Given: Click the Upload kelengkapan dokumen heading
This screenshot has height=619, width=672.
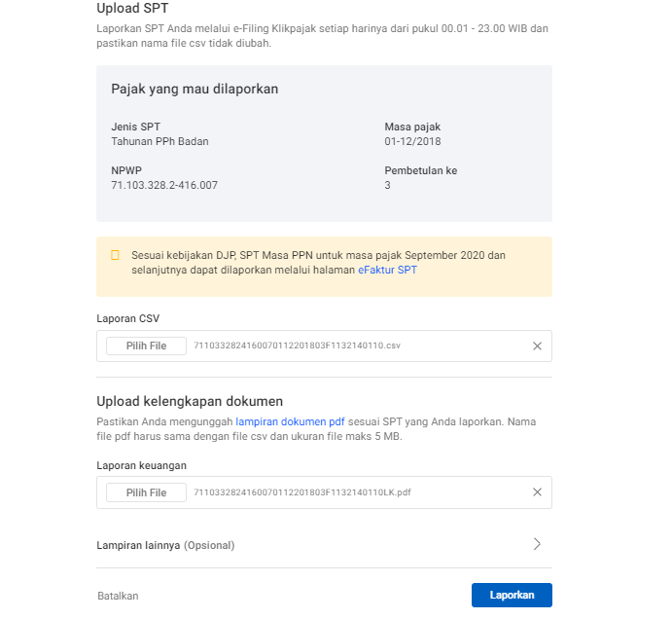Looking at the screenshot, I should pos(190,400).
